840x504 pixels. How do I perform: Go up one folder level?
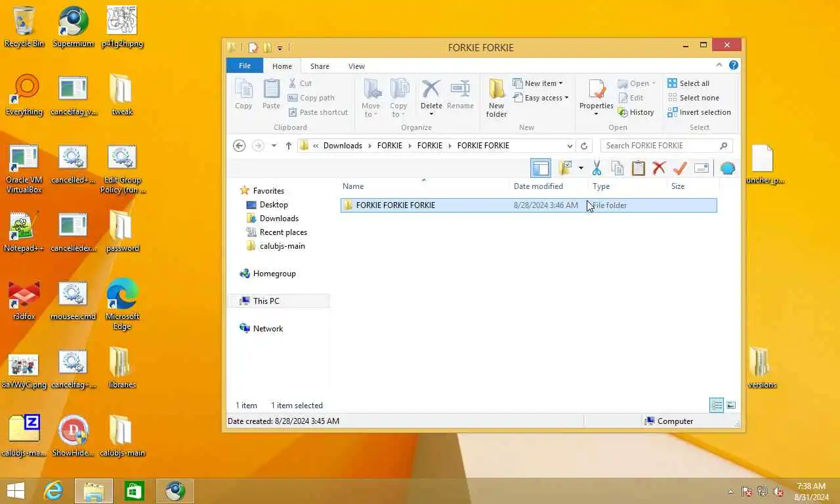point(289,146)
